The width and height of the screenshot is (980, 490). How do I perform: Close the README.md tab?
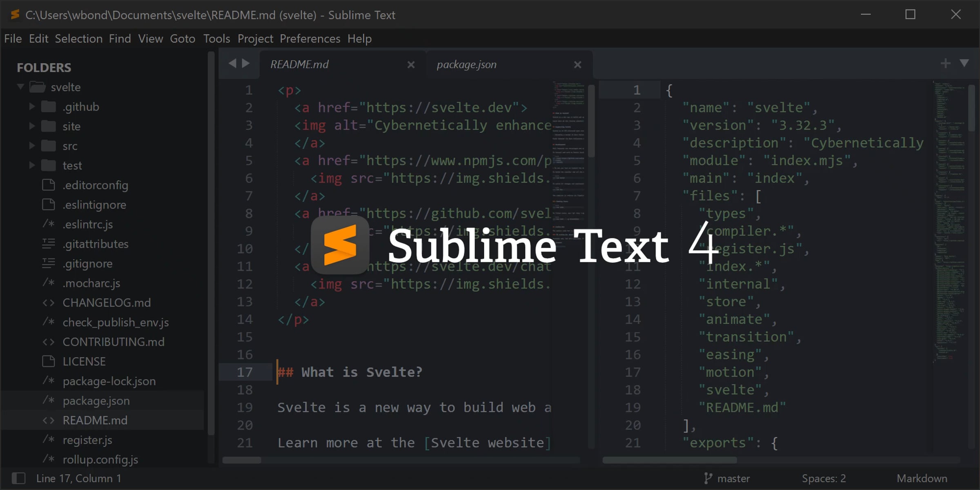411,65
